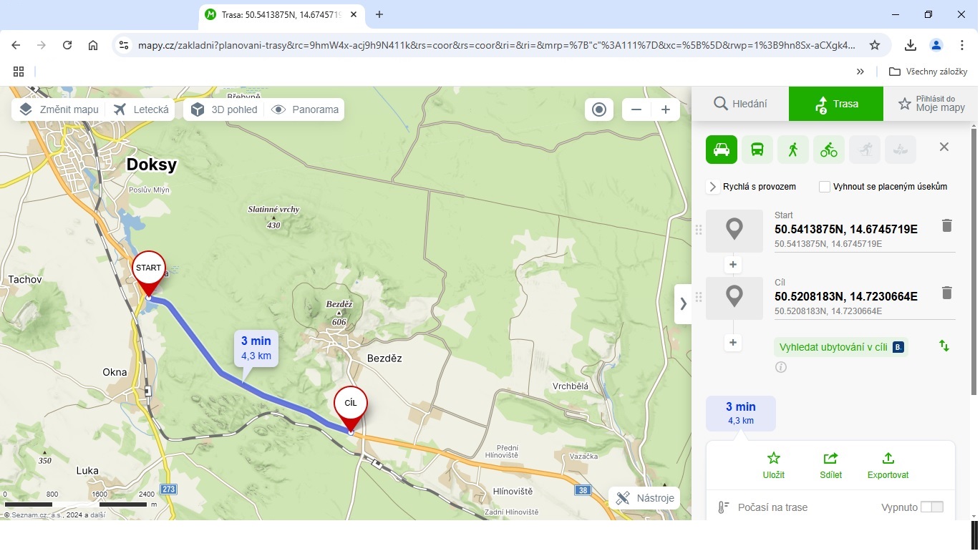Viewport: 980px width, 551px height.
Task: Click the locate my position button
Action: tap(599, 109)
